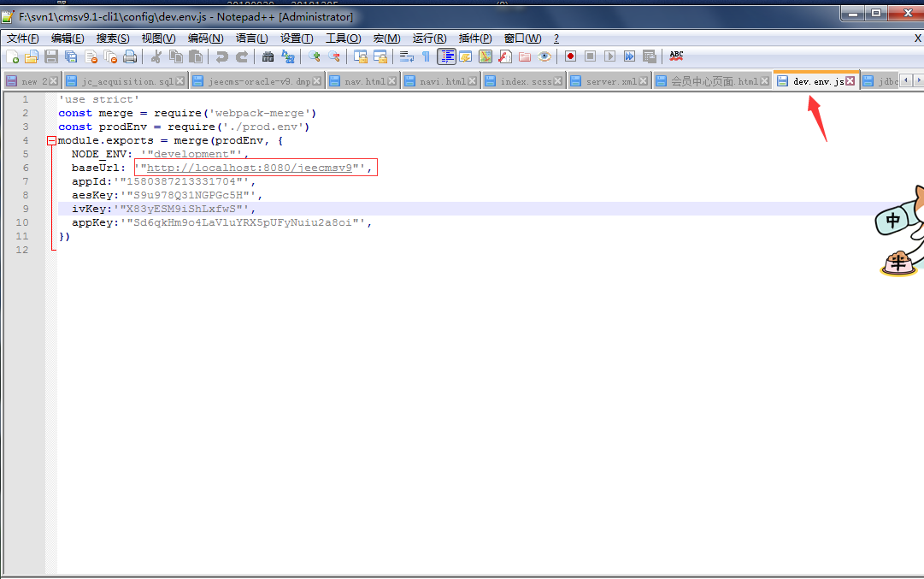The width and height of the screenshot is (924, 579).
Task: Click the New file icon
Action: tap(13, 56)
